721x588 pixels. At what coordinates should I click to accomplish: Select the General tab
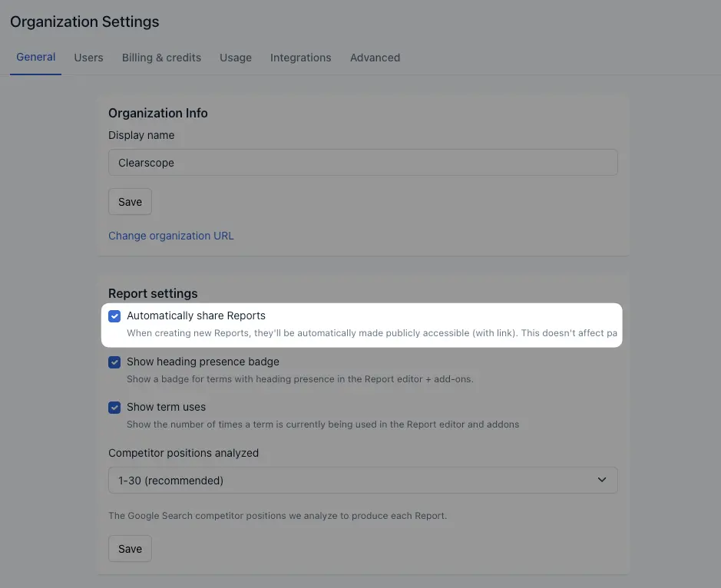tap(36, 57)
